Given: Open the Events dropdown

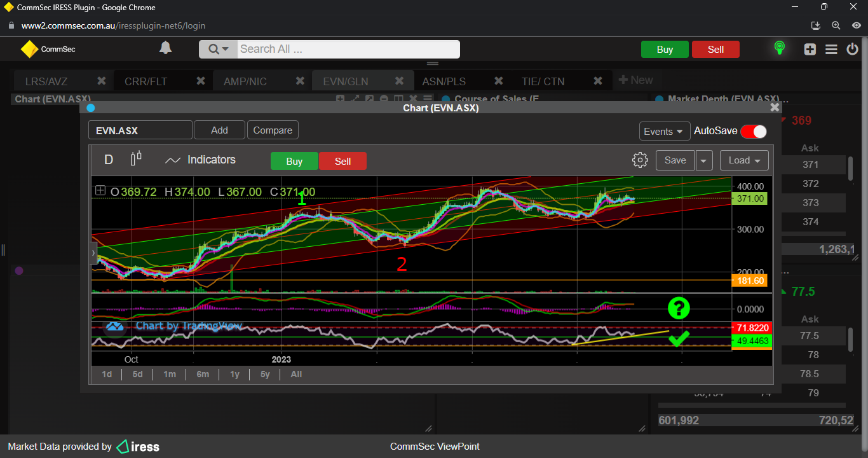Looking at the screenshot, I should pos(664,131).
